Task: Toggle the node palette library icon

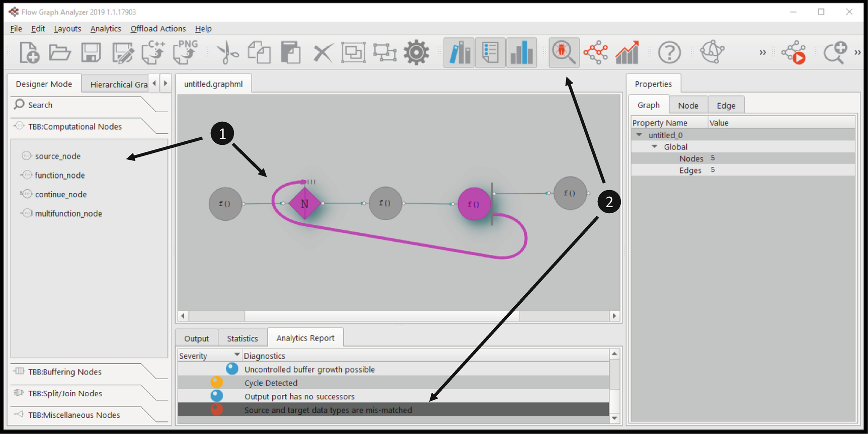Action: pyautogui.click(x=459, y=52)
